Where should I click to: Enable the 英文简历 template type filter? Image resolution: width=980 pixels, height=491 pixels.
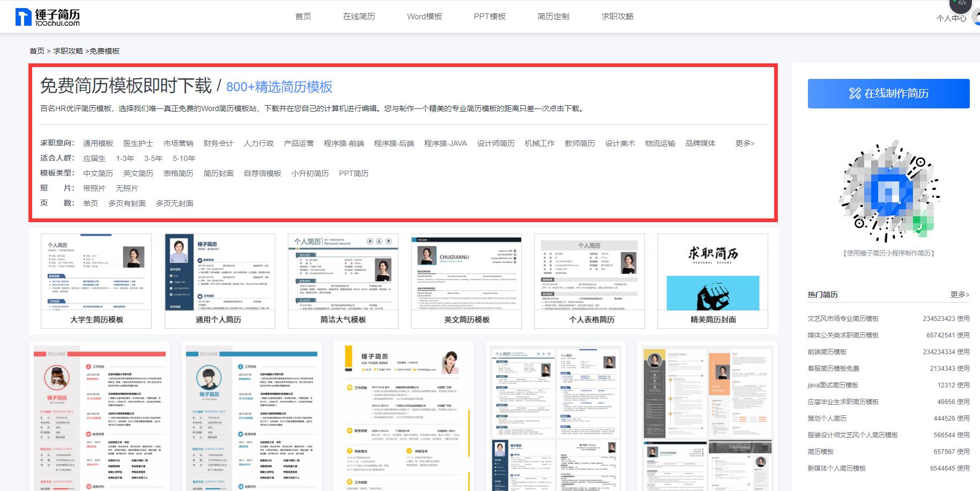138,173
